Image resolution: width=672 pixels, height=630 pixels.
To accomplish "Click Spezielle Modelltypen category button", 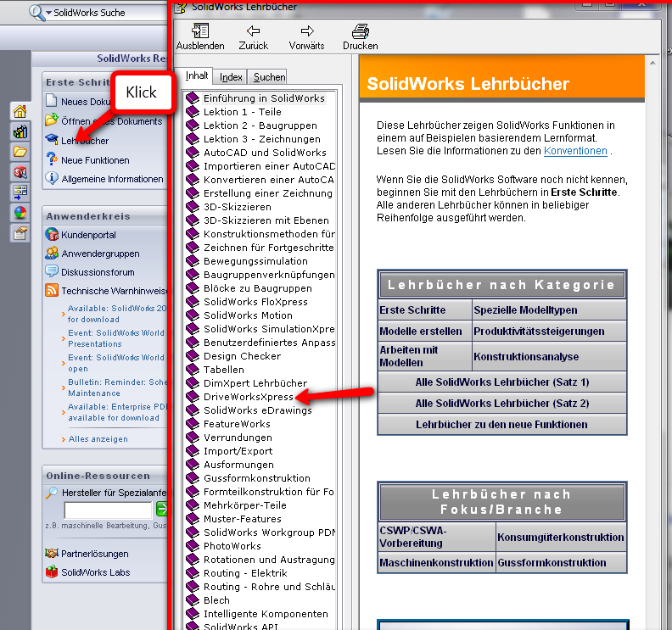I will [x=549, y=309].
